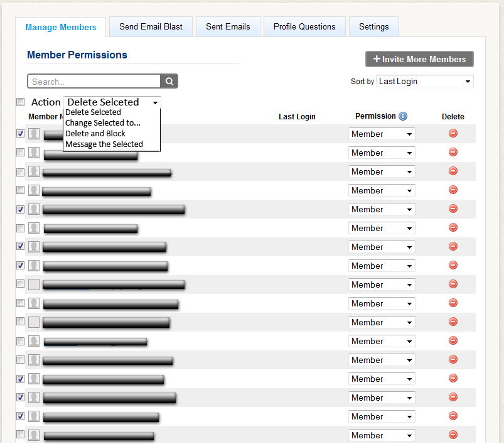Click the avatar icon of the first member
The width and height of the screenshot is (504, 444).
tap(34, 134)
